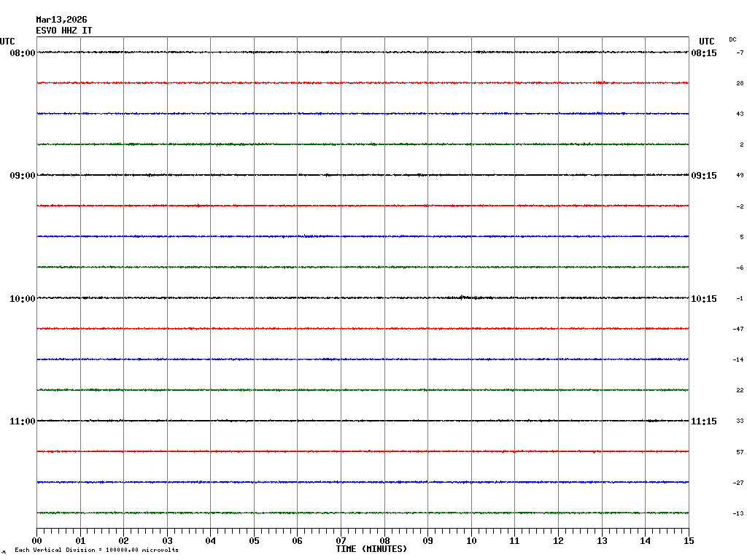Select the 11:00 row start time label
747x560 pixels.
point(22,421)
